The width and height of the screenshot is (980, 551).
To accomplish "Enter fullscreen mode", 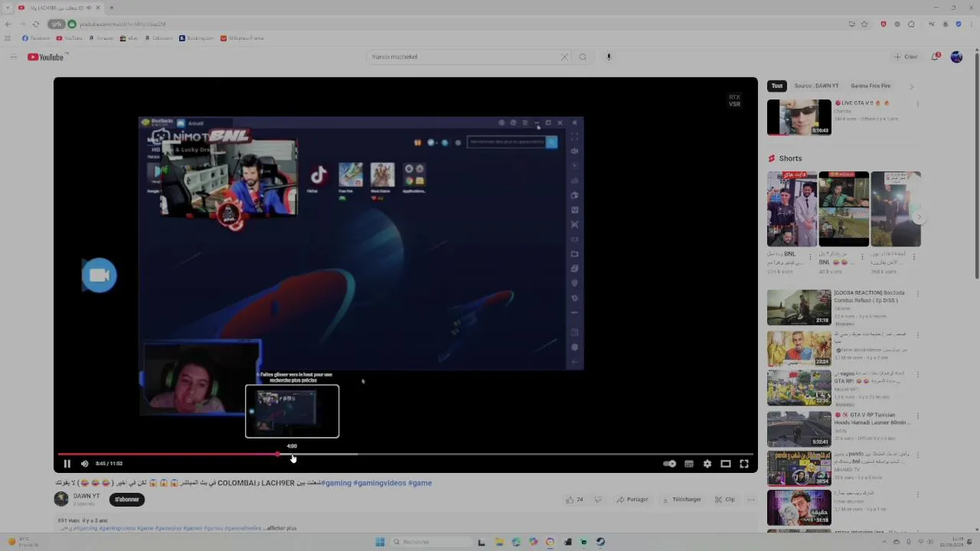I will coord(743,463).
